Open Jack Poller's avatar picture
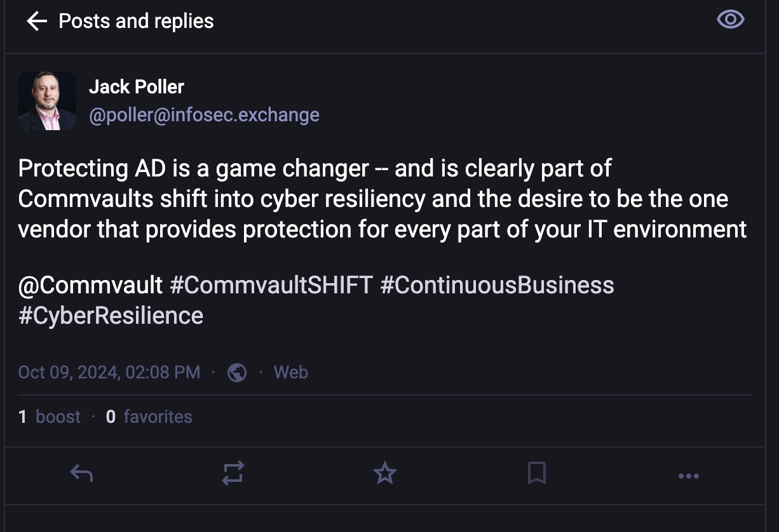779x532 pixels. (x=47, y=101)
